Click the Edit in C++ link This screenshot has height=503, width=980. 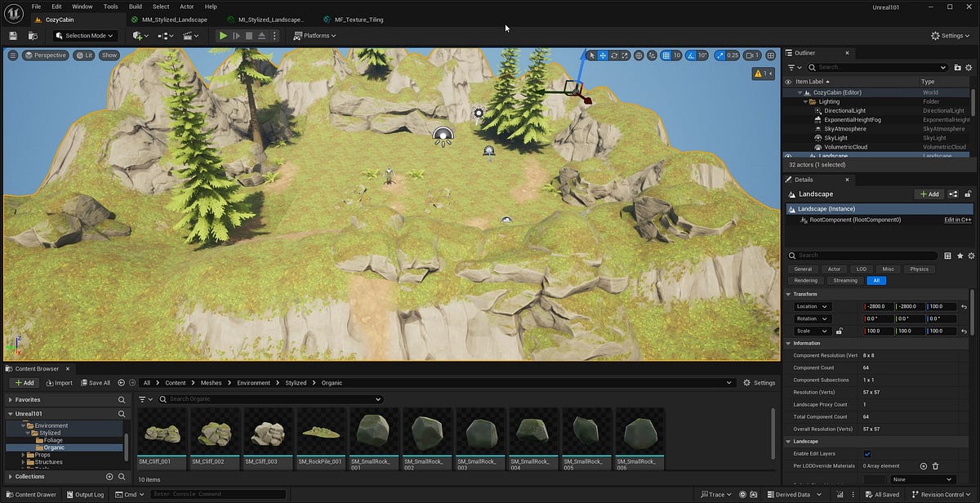[x=957, y=219]
